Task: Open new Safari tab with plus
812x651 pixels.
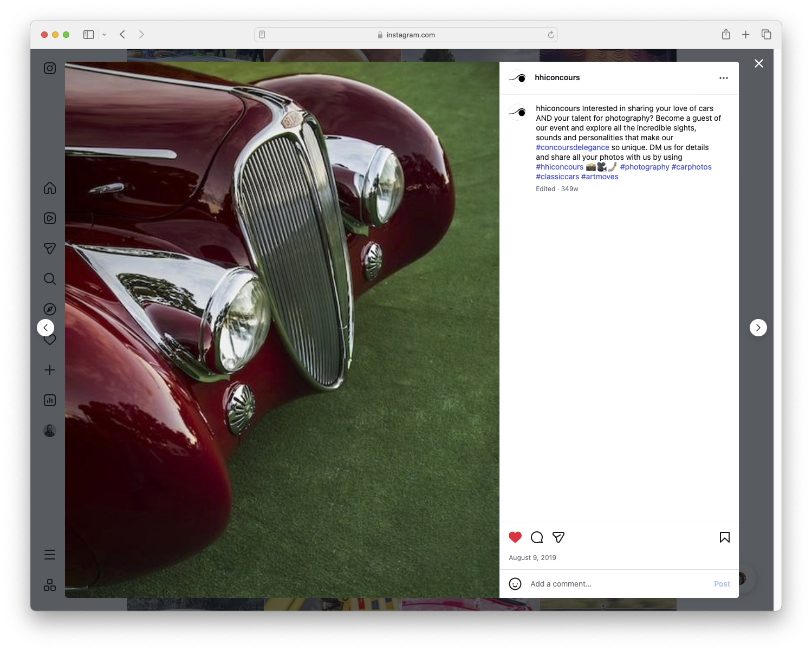Action: 746,35
